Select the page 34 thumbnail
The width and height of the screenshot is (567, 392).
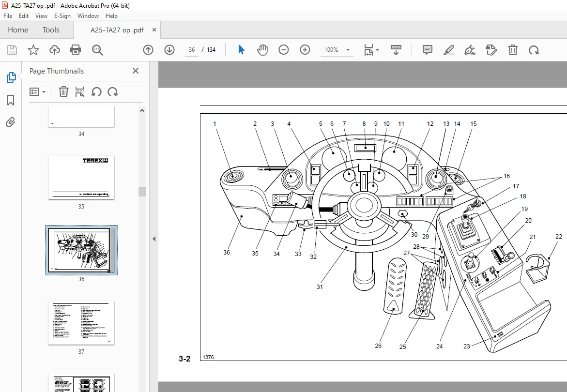(x=81, y=116)
